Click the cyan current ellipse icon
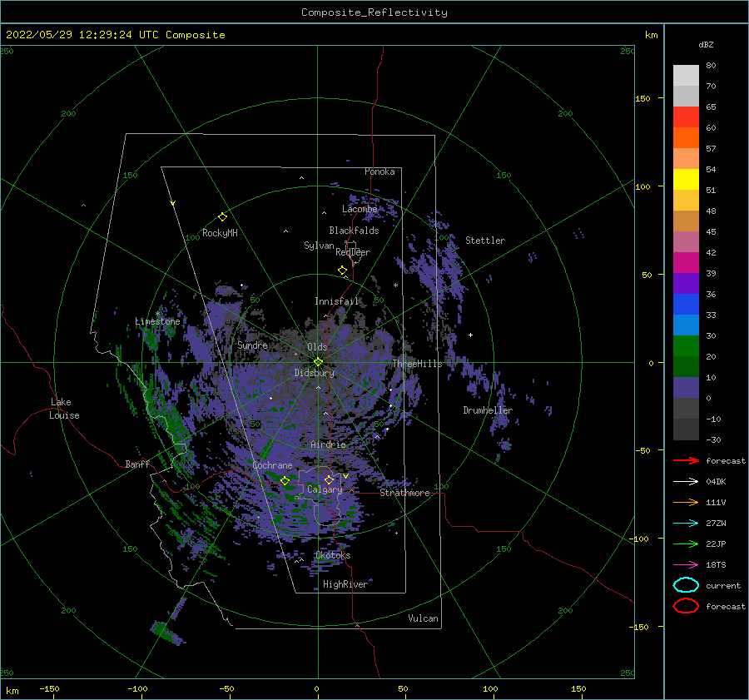Image resolution: width=749 pixels, height=700 pixels. tap(686, 585)
